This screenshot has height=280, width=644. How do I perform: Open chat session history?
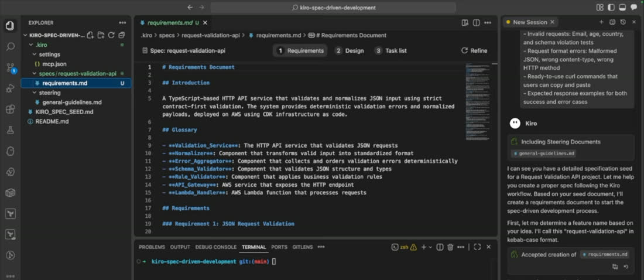[623, 22]
